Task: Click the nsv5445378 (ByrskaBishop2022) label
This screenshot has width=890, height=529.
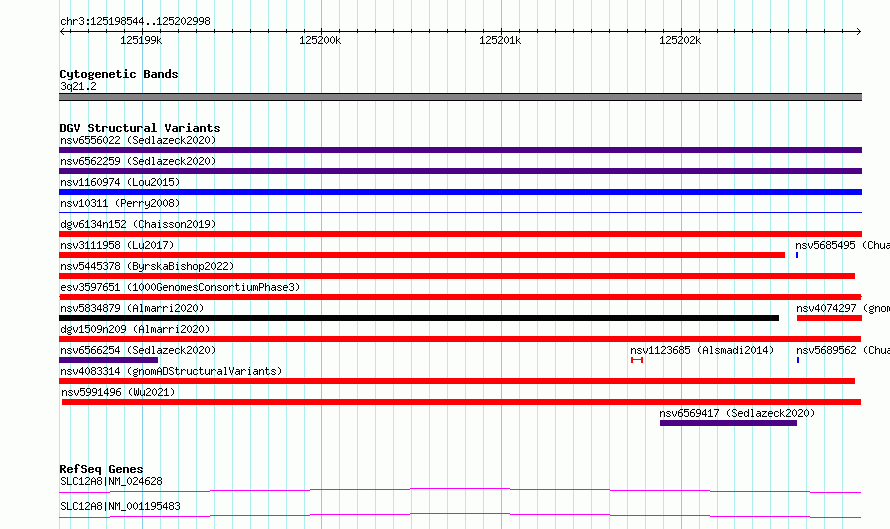Action: 147,266
